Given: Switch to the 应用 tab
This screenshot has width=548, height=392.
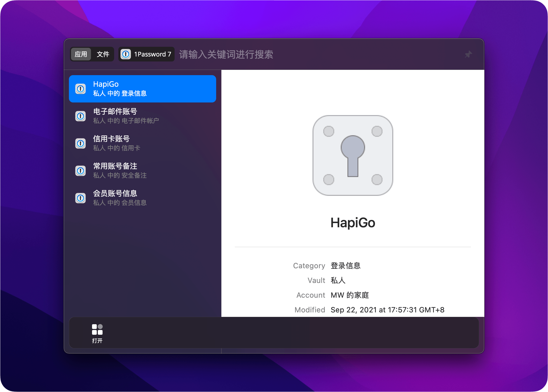Looking at the screenshot, I should 81,54.
